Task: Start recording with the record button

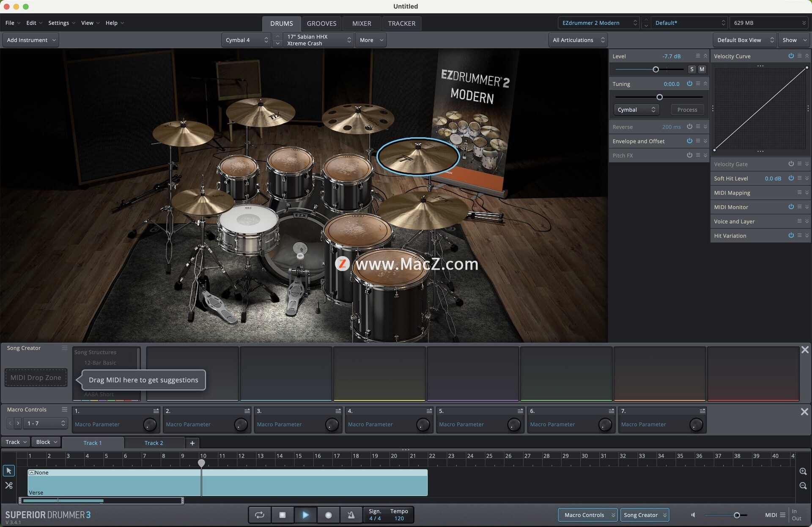Action: tap(328, 515)
